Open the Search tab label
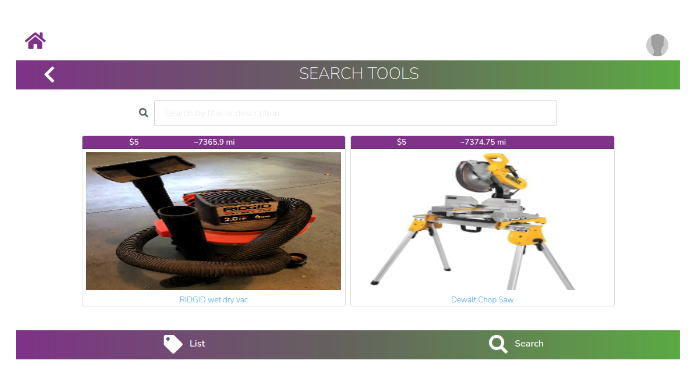 [x=529, y=343]
